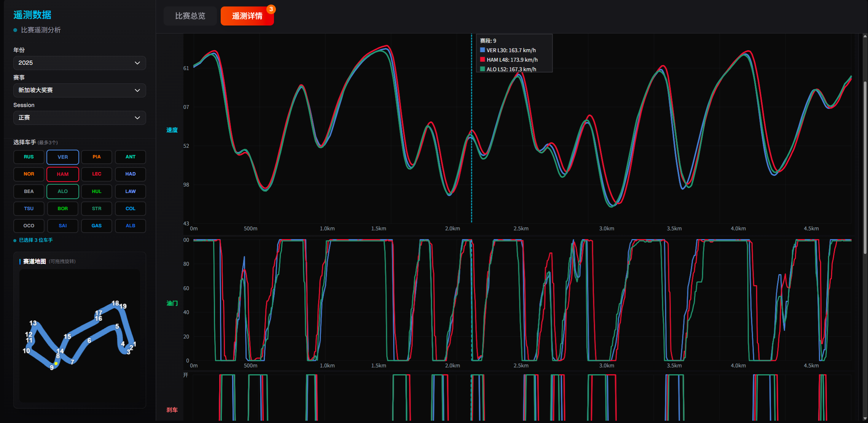Pick the PIA driver chip

point(96,157)
